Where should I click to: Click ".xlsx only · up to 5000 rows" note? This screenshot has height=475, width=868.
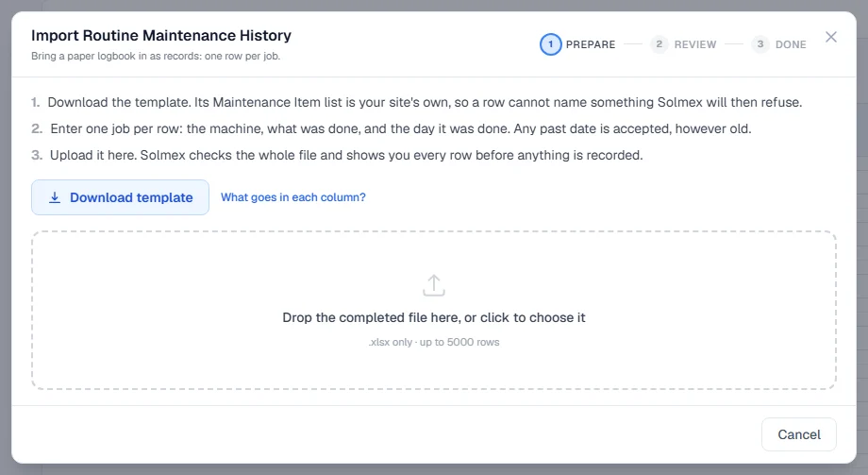coord(434,342)
